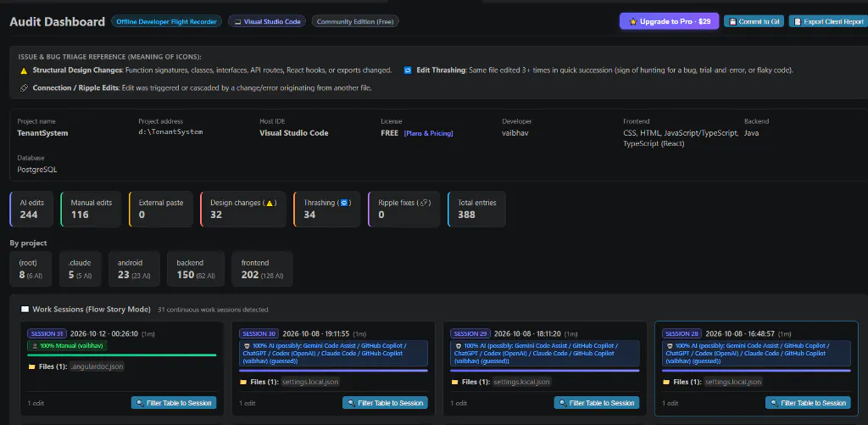The image size is (868, 425).
Task: Click the d:\TenantSystem project address
Action: pos(170,132)
